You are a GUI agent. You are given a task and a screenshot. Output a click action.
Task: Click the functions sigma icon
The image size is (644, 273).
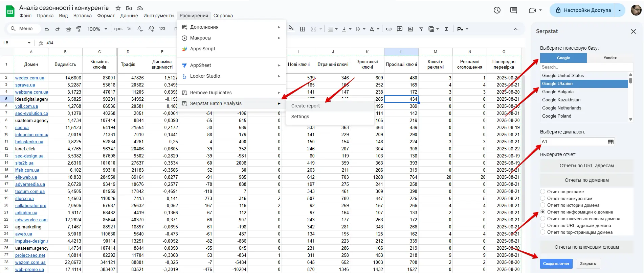click(446, 29)
